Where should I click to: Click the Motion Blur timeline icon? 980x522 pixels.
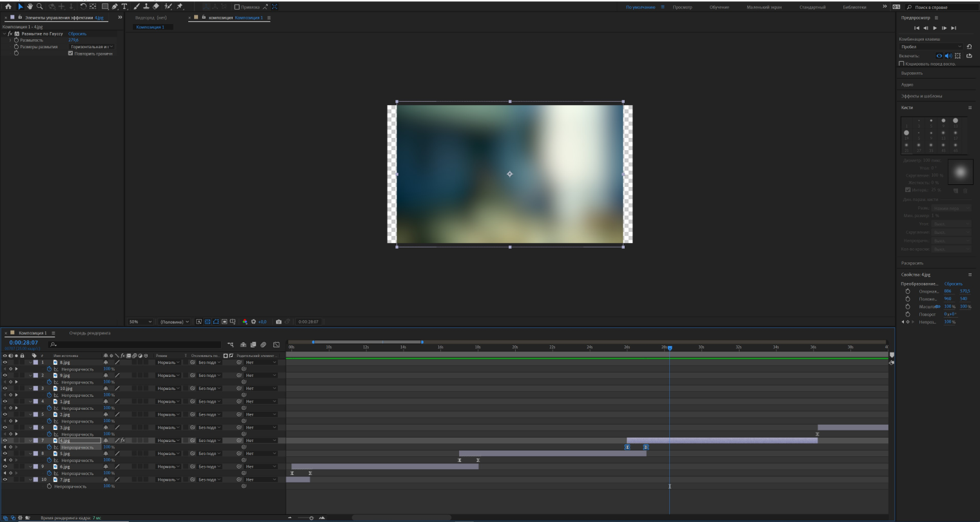[x=263, y=345]
